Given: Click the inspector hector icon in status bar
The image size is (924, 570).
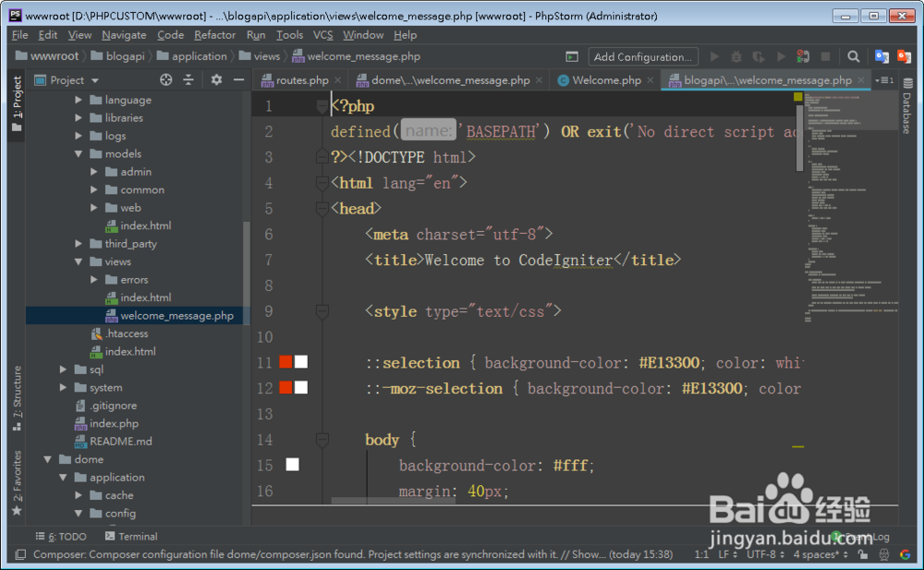Looking at the screenshot, I should (x=884, y=554).
